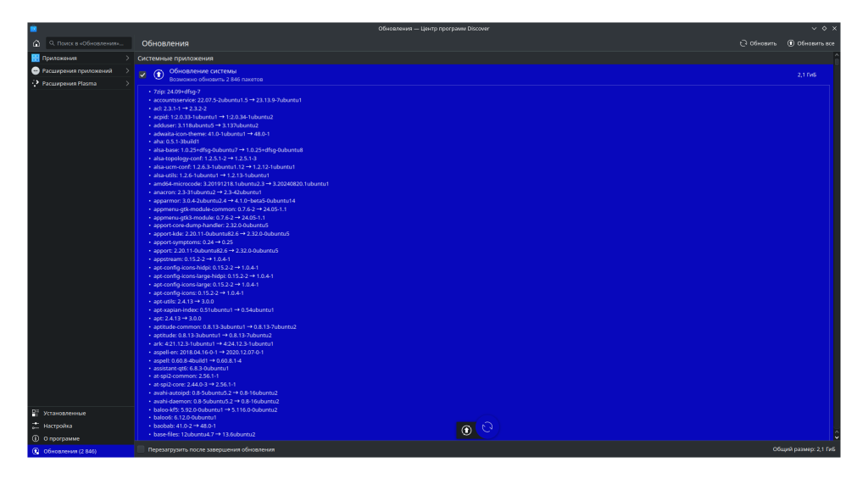Select the apt-utils package row
868x490 pixels.
click(183, 302)
